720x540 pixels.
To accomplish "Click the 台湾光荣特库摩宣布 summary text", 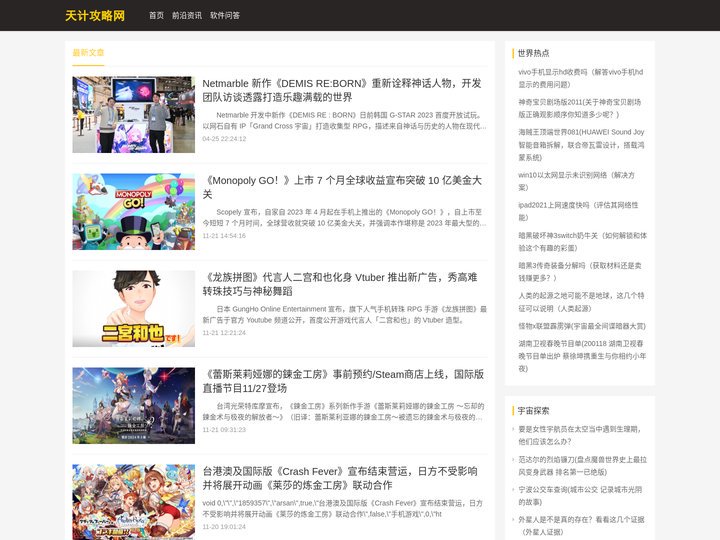I will (x=344, y=411).
